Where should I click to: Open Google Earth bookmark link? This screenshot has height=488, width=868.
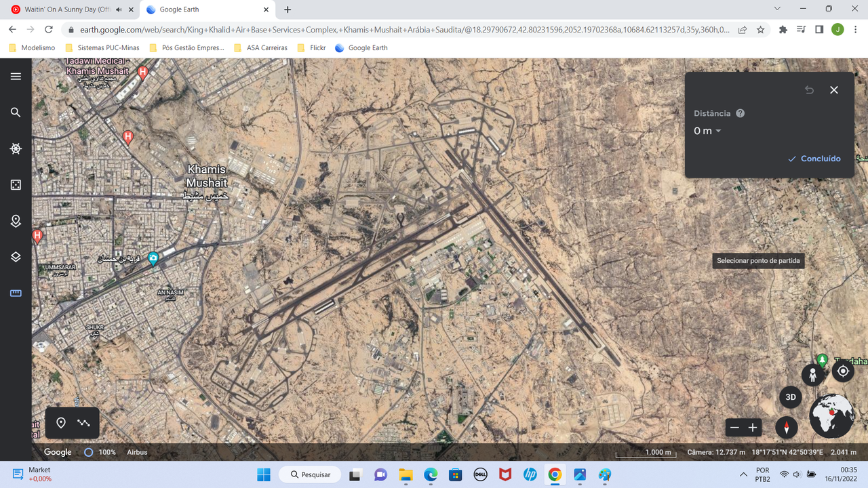(361, 48)
